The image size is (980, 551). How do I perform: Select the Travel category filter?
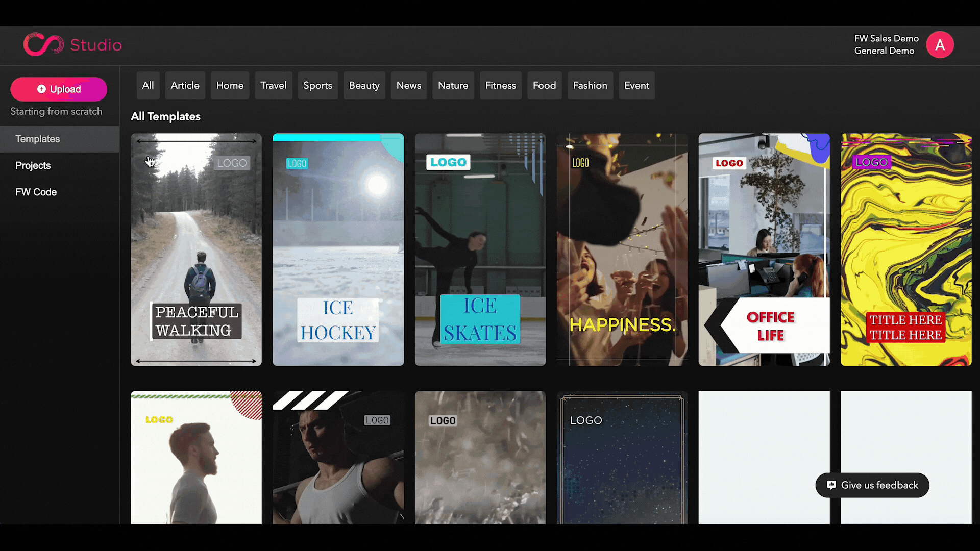point(273,85)
